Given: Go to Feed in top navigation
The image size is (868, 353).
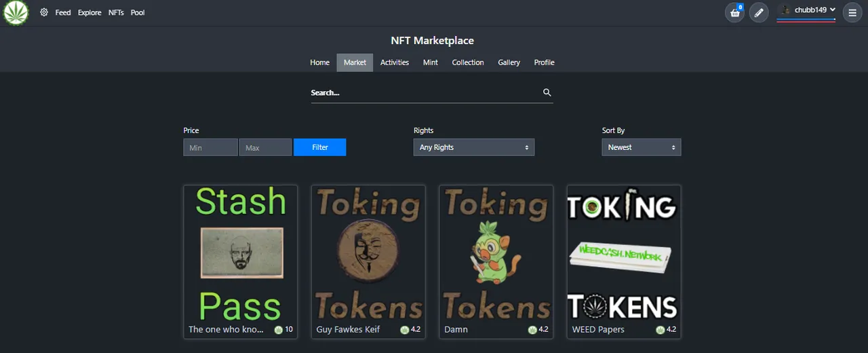Looking at the screenshot, I should [63, 12].
